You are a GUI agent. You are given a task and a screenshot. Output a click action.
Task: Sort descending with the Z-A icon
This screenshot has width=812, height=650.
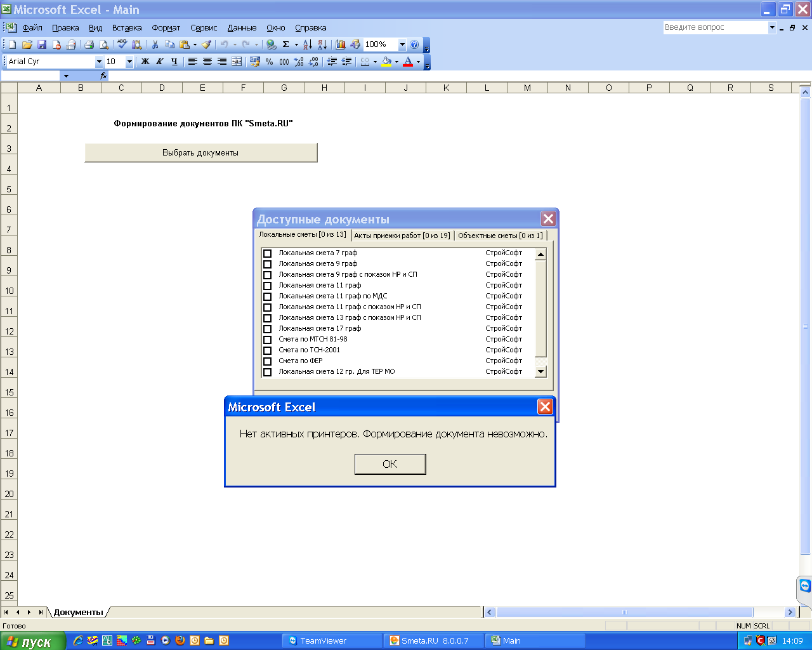[x=322, y=44]
